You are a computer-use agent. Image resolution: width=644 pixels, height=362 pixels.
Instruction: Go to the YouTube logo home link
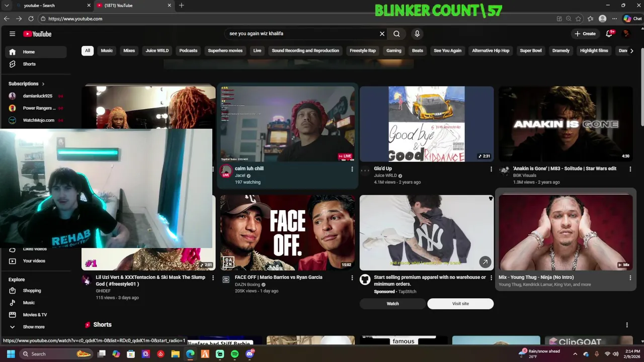pyautogui.click(x=37, y=34)
